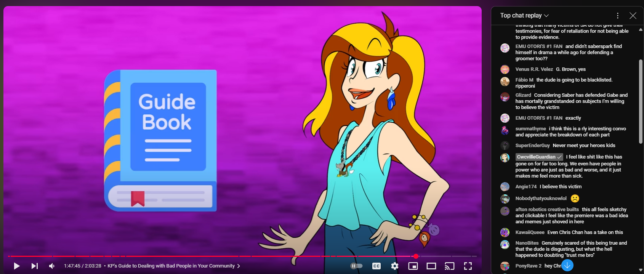Click the video time display 1:47:45
The image size is (644, 274).
pos(82,266)
